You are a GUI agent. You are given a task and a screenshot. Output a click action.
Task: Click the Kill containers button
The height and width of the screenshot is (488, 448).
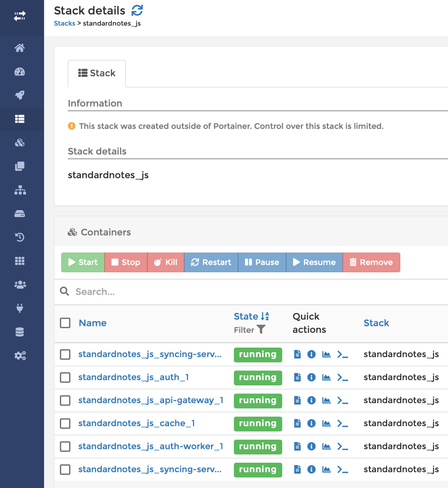pyautogui.click(x=166, y=262)
